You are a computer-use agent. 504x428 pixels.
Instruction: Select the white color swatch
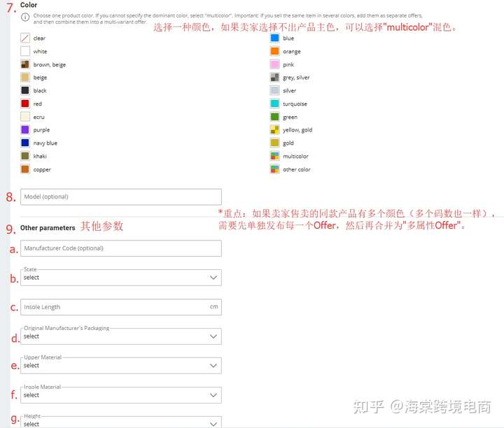[25, 51]
